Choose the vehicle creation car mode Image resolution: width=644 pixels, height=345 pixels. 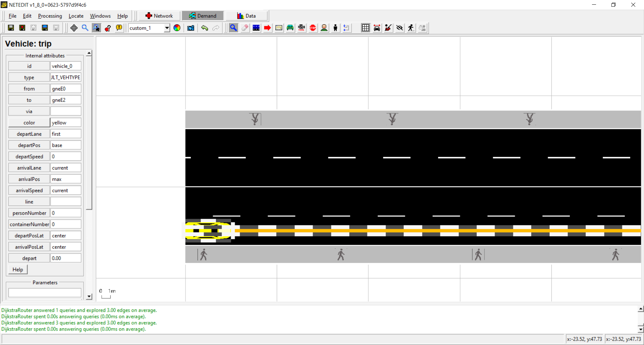pyautogui.click(x=290, y=28)
